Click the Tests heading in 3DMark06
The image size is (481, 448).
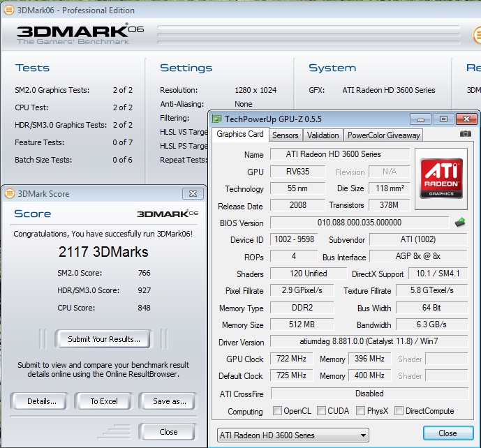32,68
